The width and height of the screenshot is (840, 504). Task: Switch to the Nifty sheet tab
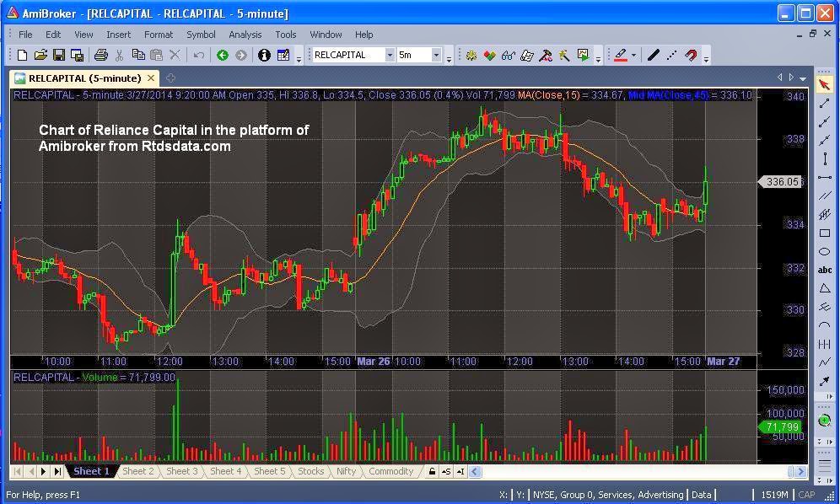(x=346, y=471)
